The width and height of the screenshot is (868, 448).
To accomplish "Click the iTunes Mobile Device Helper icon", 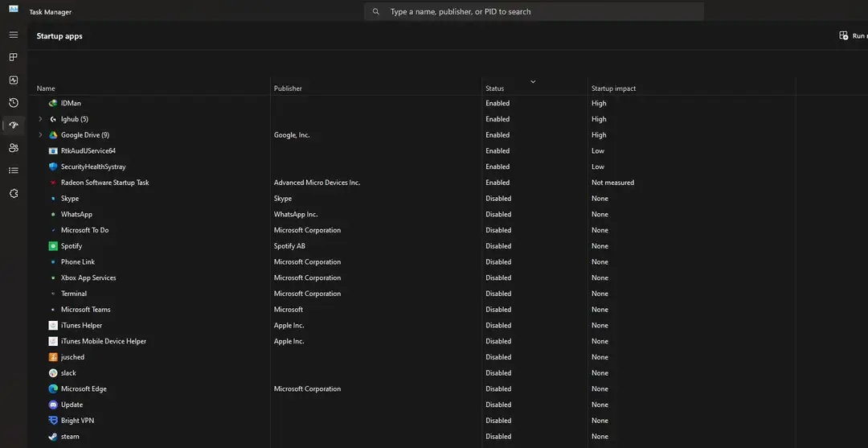I will pos(53,341).
